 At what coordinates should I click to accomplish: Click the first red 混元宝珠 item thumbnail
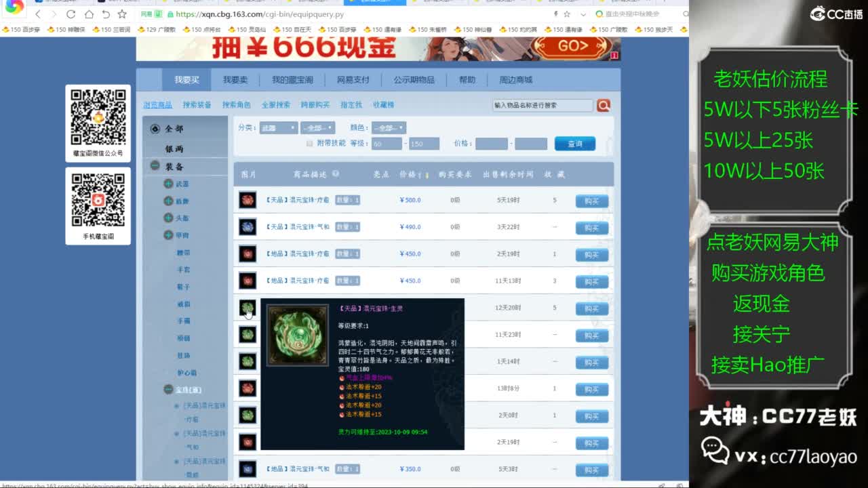click(x=246, y=200)
